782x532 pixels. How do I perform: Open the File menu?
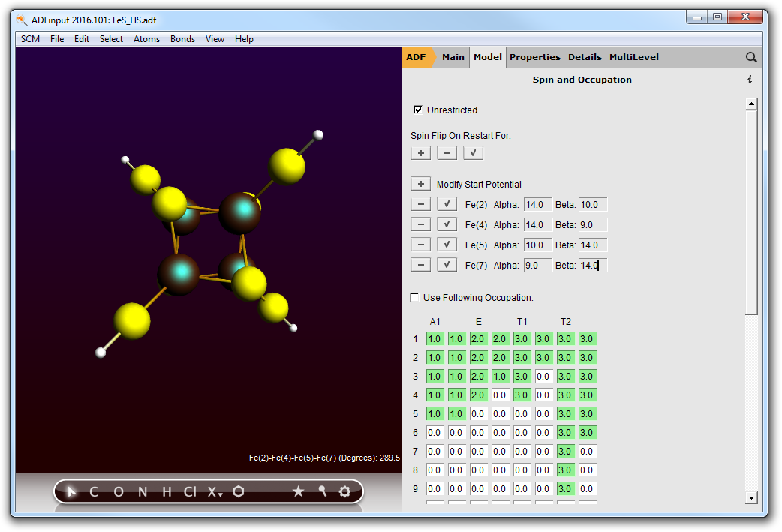(57, 39)
